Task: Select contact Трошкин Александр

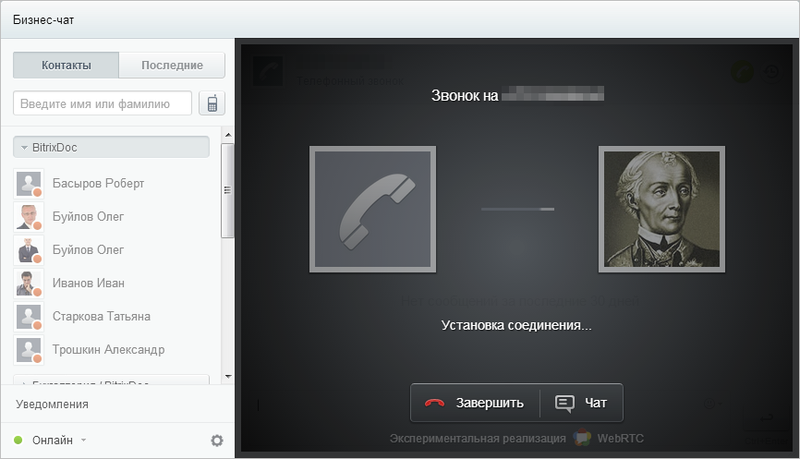Action: pos(111,350)
